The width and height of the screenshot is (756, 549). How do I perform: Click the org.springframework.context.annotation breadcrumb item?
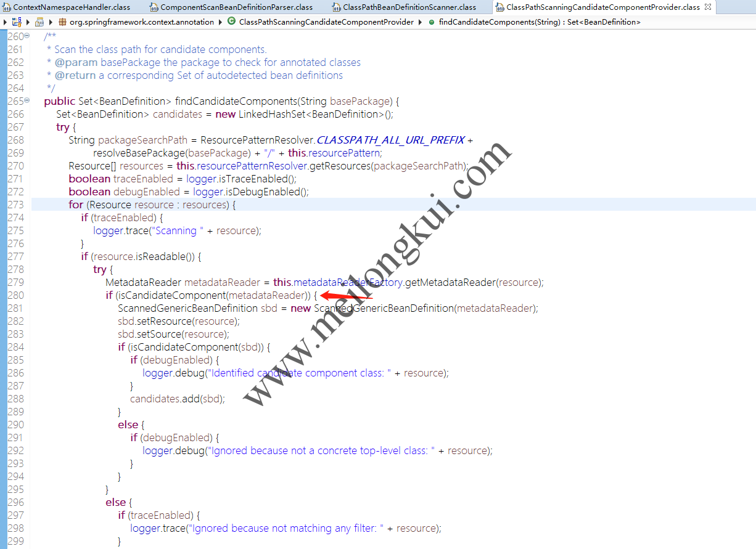[141, 22]
